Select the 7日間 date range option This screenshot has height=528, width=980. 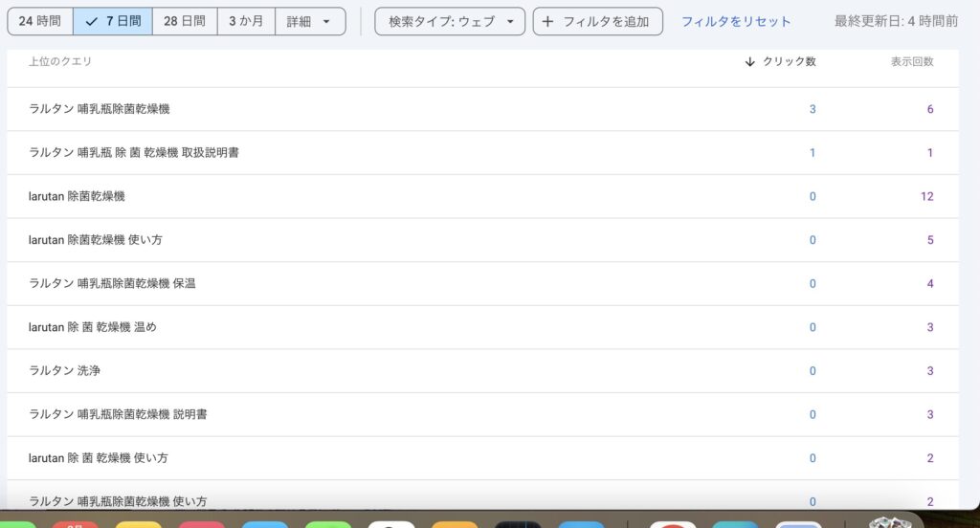[x=112, y=21]
